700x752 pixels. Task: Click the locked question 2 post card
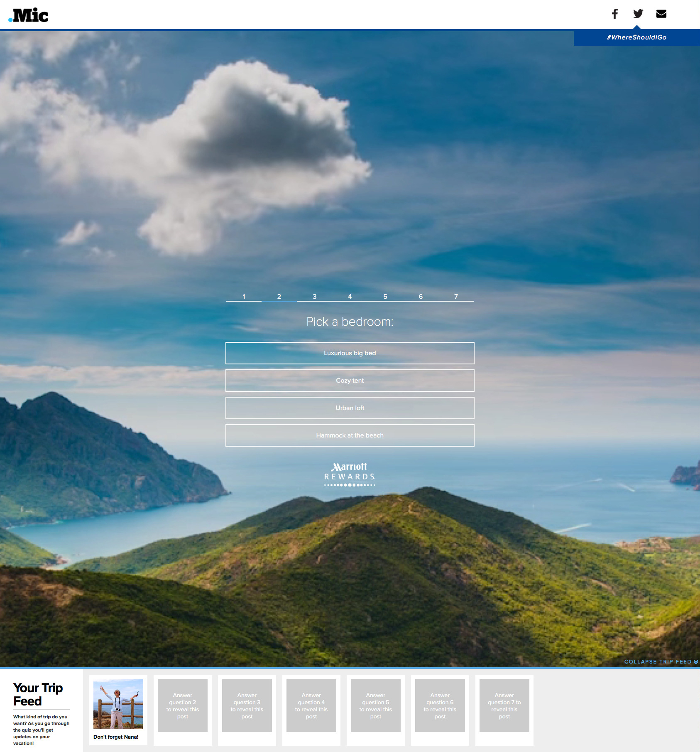[x=183, y=705]
